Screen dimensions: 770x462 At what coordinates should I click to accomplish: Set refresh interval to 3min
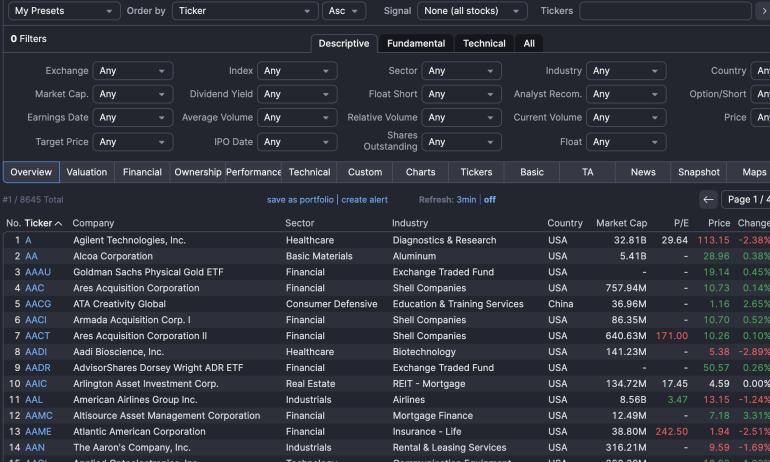click(x=466, y=200)
